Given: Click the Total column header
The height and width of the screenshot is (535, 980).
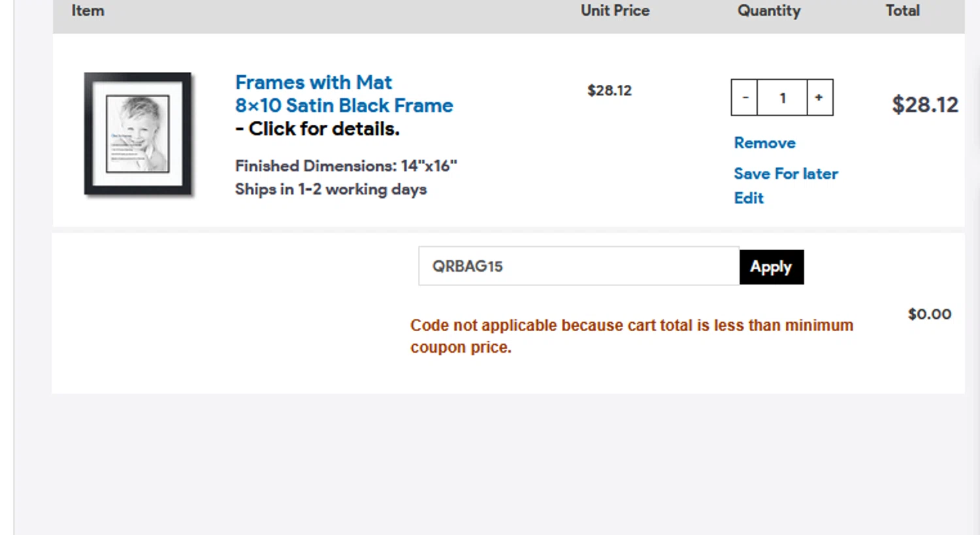Looking at the screenshot, I should click(x=902, y=11).
